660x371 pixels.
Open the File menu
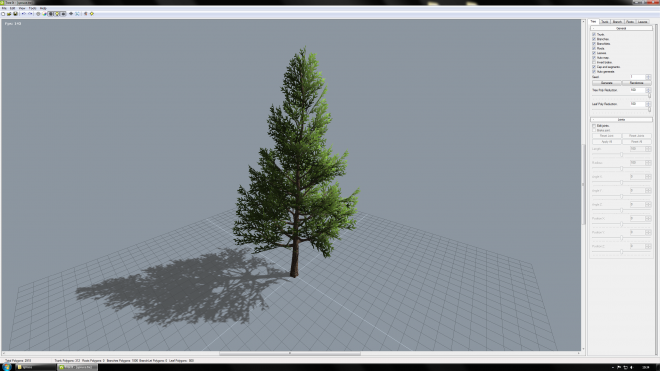(x=4, y=8)
